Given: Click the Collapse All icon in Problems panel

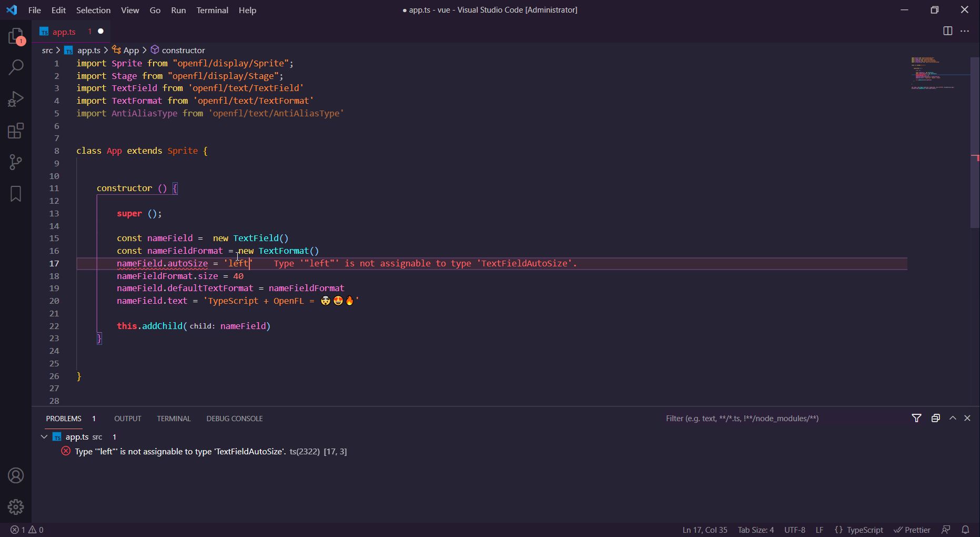Looking at the screenshot, I should click(x=935, y=418).
